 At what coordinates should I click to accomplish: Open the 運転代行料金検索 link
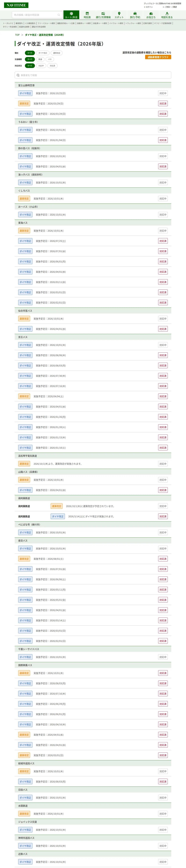click(x=39, y=27)
